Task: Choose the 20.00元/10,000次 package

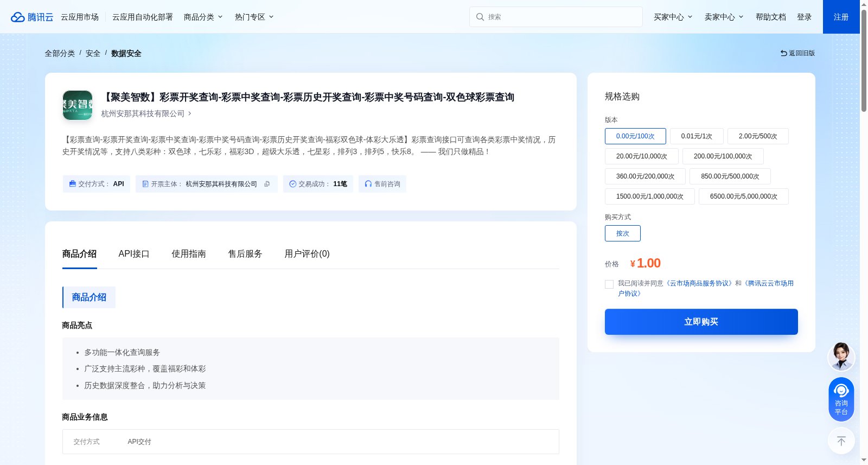Action: click(x=642, y=156)
